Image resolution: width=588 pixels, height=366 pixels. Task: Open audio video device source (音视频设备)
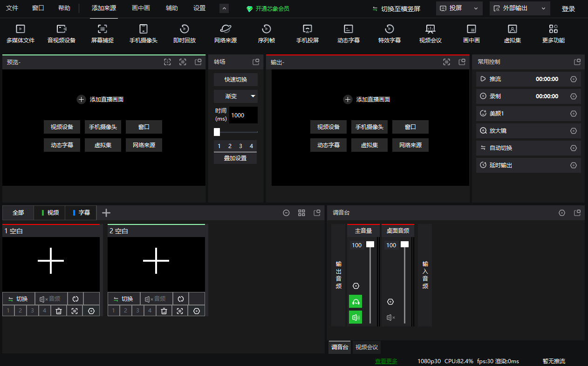click(62, 34)
